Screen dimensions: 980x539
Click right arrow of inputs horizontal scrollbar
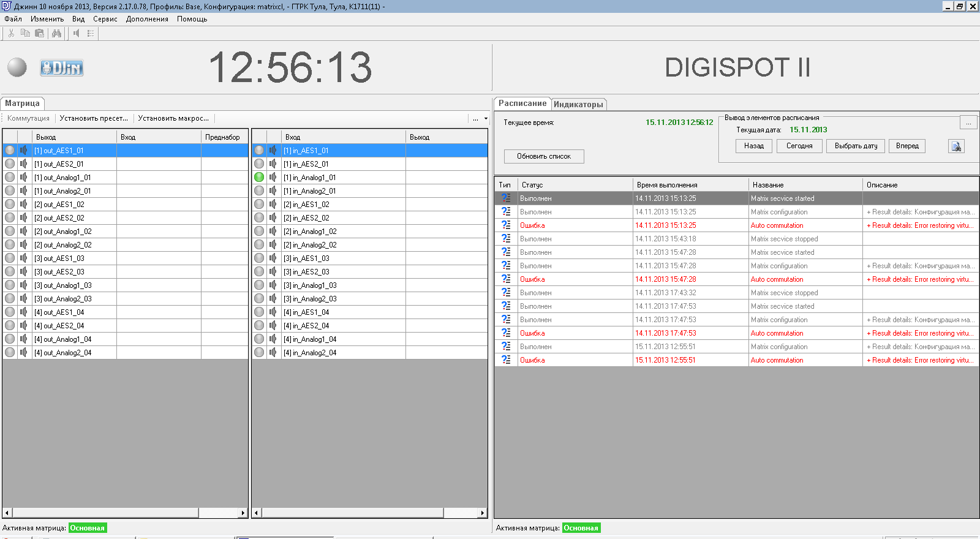(483, 513)
